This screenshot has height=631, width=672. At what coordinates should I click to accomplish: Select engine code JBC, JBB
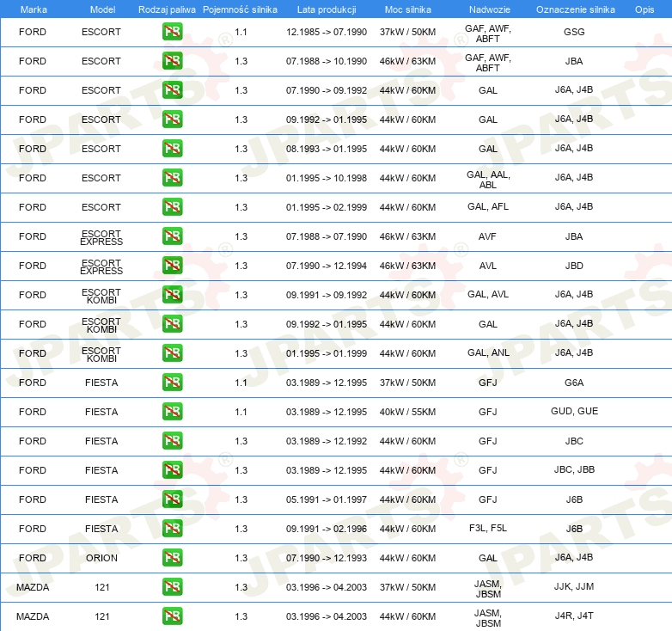(x=574, y=469)
